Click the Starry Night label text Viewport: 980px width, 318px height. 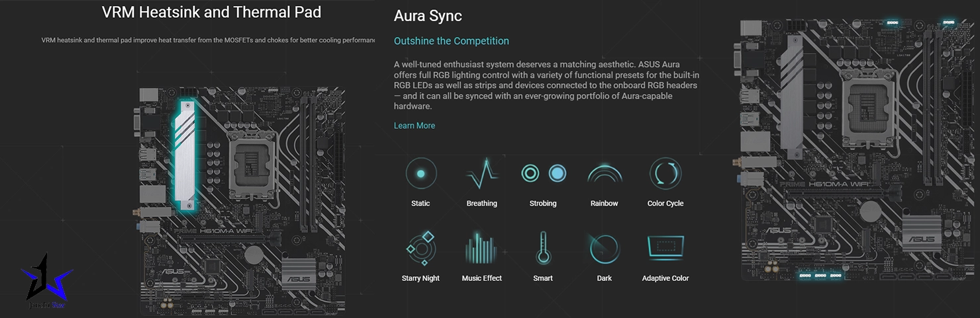coord(420,278)
